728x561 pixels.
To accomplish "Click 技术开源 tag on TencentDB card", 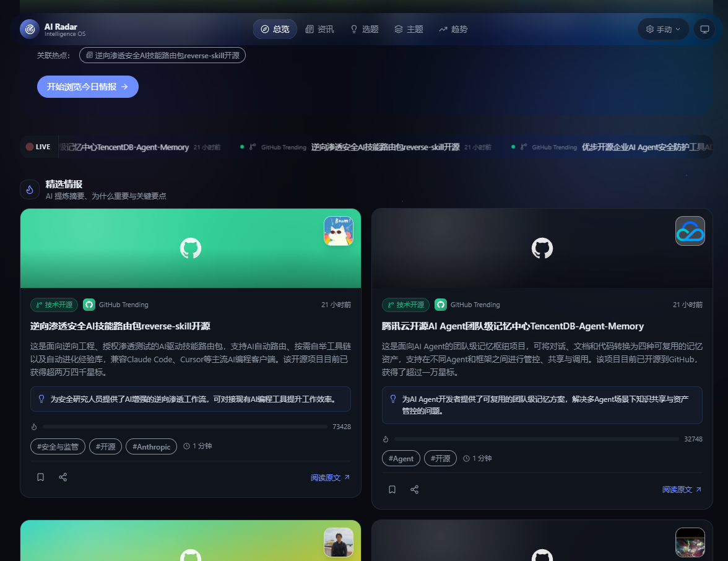I will pos(406,305).
